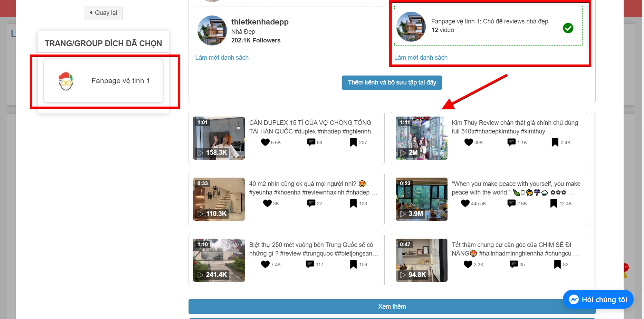Screen dimensions: 644x319
Task: Click the 202.1K Followers text
Action: coord(256,40)
